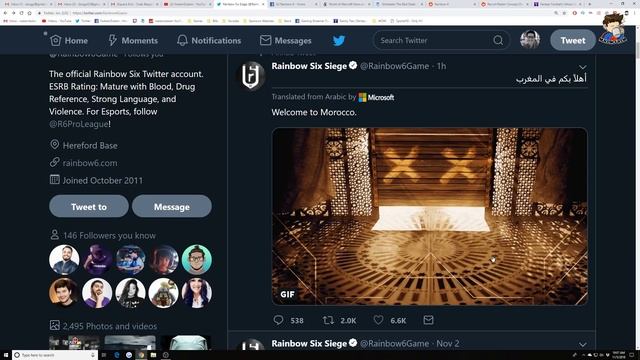Play the Morocco GIF in the tweet

point(429,216)
